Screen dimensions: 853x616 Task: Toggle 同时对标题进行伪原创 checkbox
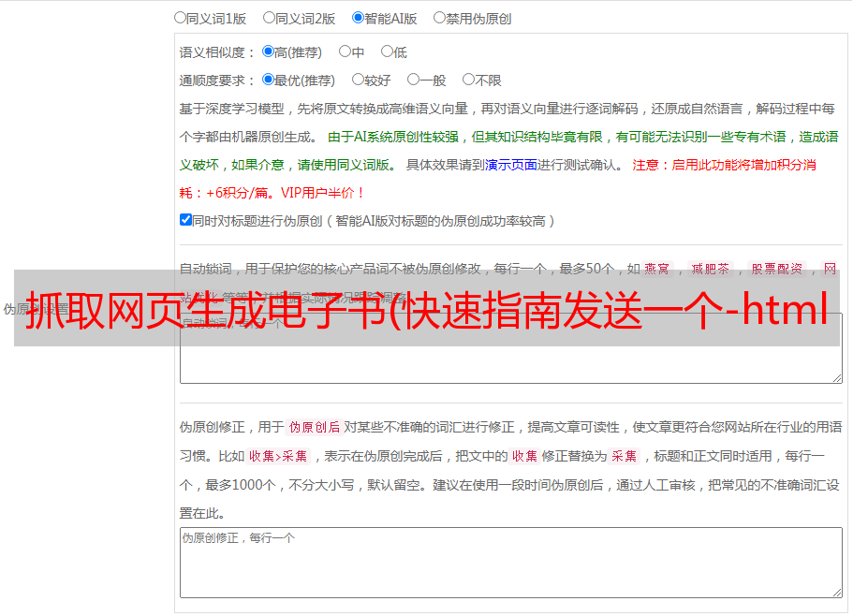pyautogui.click(x=185, y=220)
